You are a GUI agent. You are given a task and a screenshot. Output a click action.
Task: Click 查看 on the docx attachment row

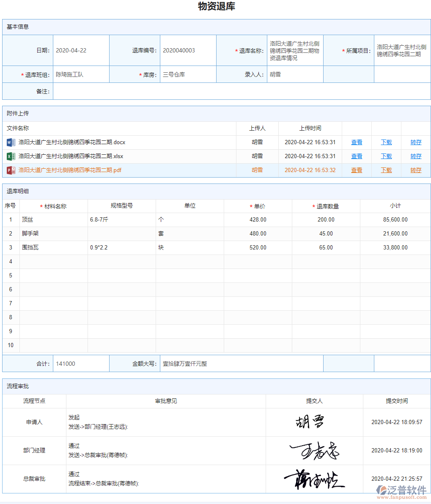click(x=356, y=142)
